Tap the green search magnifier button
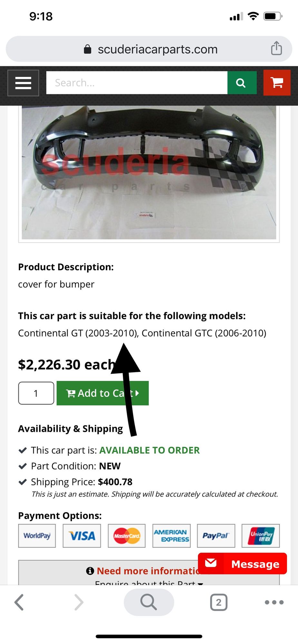The height and width of the screenshot is (644, 298). (242, 83)
